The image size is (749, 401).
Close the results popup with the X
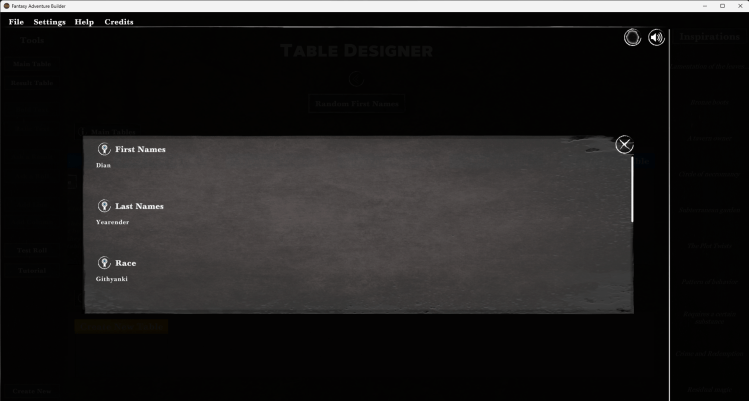[624, 145]
